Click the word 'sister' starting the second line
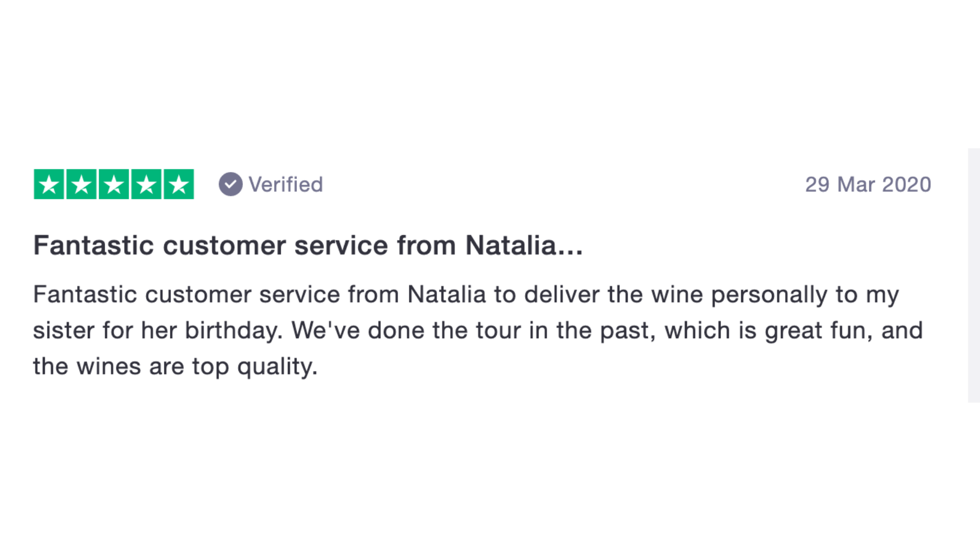This screenshot has width=980, height=551. coord(64,331)
